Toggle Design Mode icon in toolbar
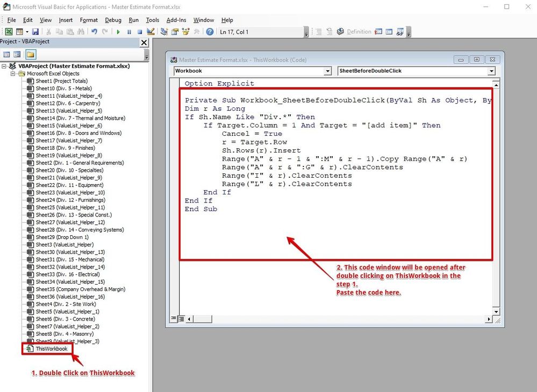This screenshot has height=392, width=537. coord(151,32)
